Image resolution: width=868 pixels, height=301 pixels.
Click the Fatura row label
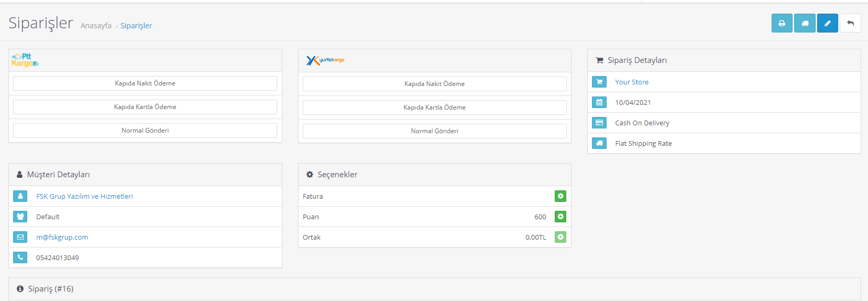pyautogui.click(x=313, y=196)
